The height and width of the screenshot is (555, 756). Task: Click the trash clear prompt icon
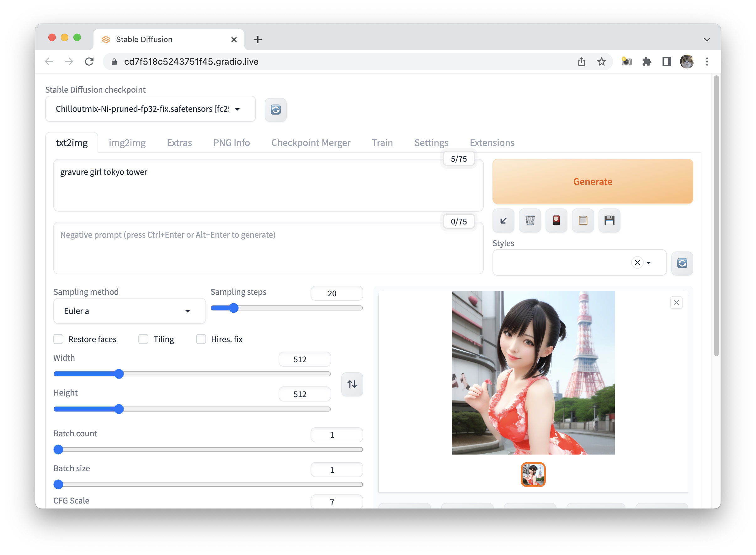click(530, 221)
